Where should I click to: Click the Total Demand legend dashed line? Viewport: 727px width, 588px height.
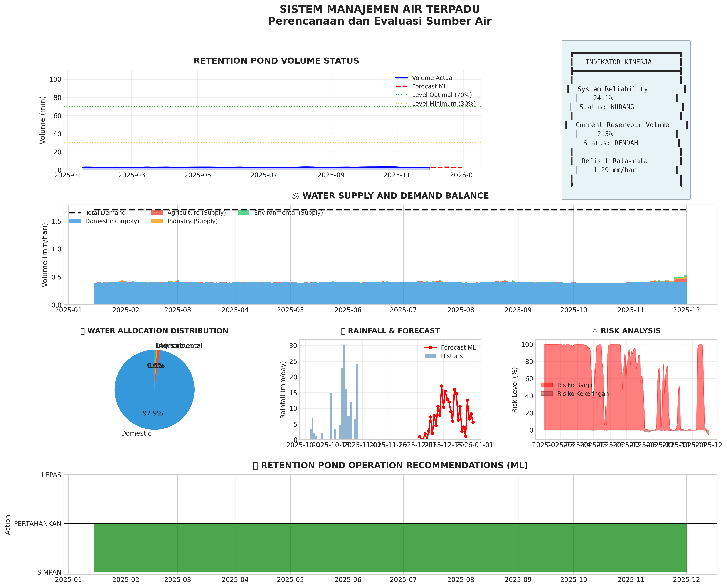click(x=75, y=213)
